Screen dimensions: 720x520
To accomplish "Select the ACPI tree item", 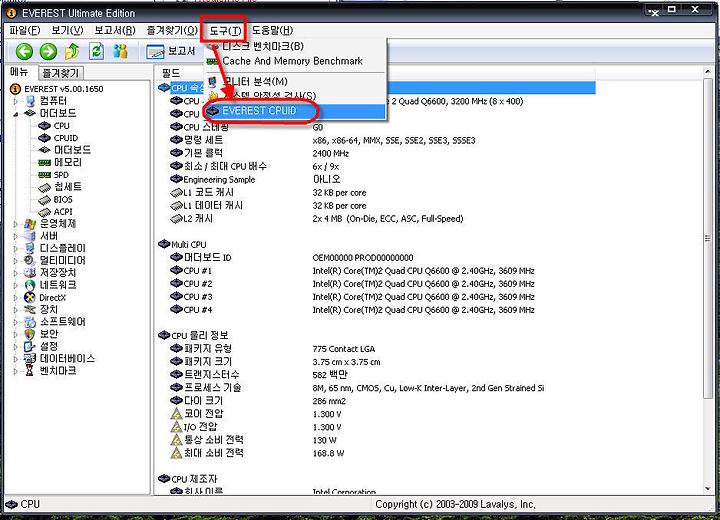I will [x=63, y=211].
